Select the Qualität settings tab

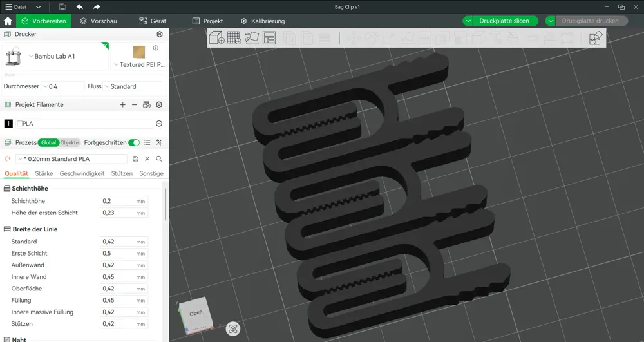click(x=17, y=174)
